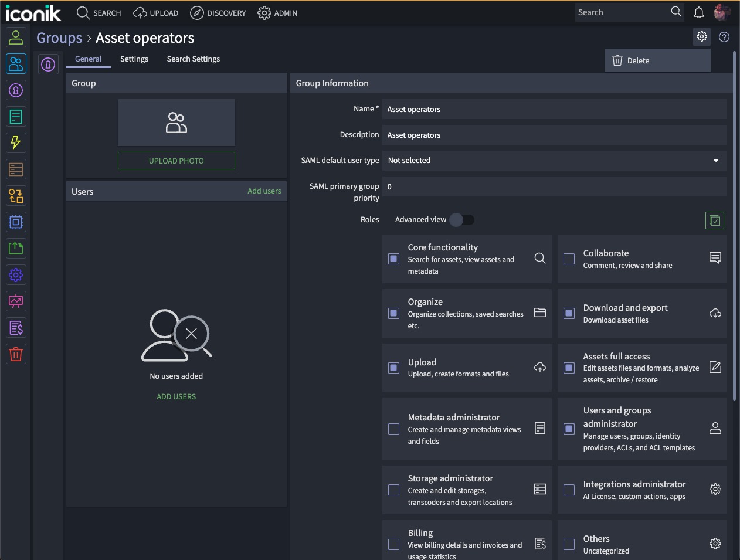Click the UPLOAD PHOTO button
Viewport: 740px width, 560px height.
coord(176,160)
